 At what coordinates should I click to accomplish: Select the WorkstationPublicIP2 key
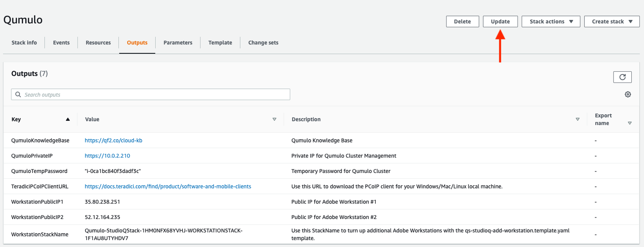37,217
